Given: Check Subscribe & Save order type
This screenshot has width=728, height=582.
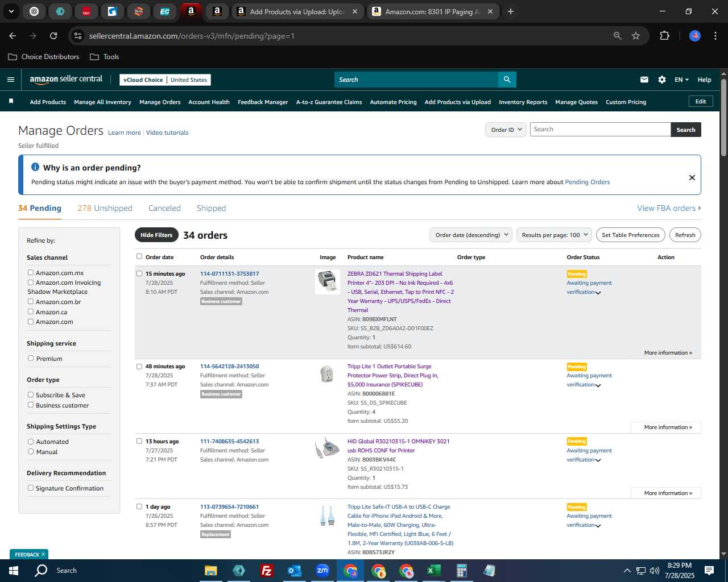Looking at the screenshot, I should [31, 394].
